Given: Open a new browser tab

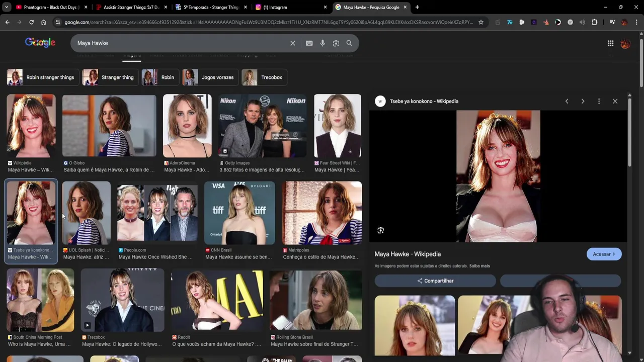Looking at the screenshot, I should click(x=417, y=7).
